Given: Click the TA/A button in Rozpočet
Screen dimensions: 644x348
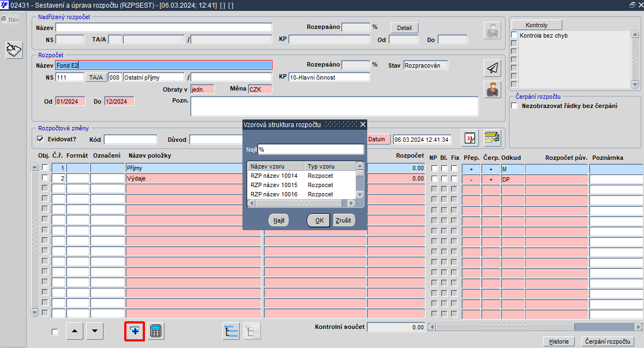Looking at the screenshot, I should tap(96, 77).
